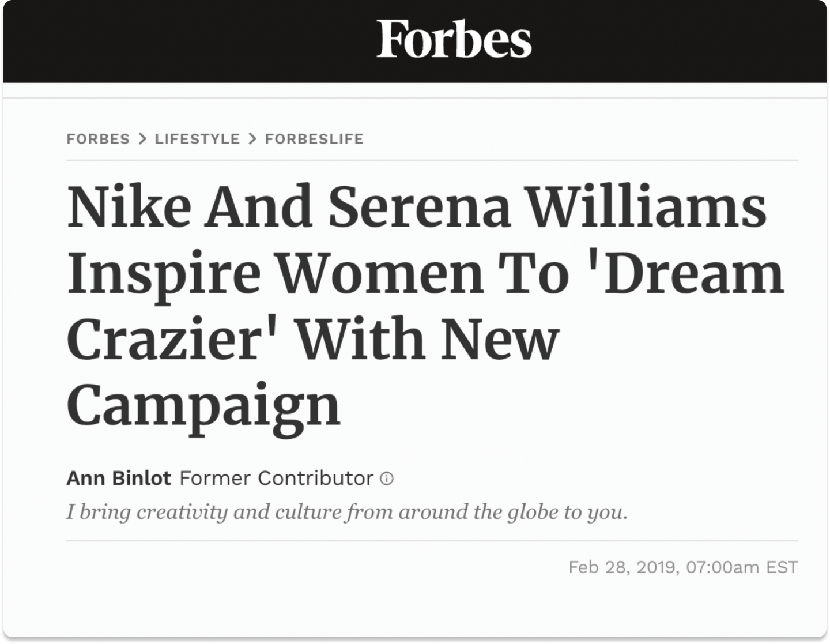Open the FORBESLIFE section link

314,138
